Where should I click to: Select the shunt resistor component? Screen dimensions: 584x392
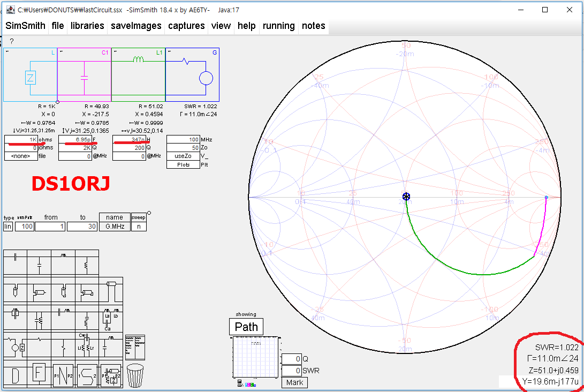tap(63, 345)
